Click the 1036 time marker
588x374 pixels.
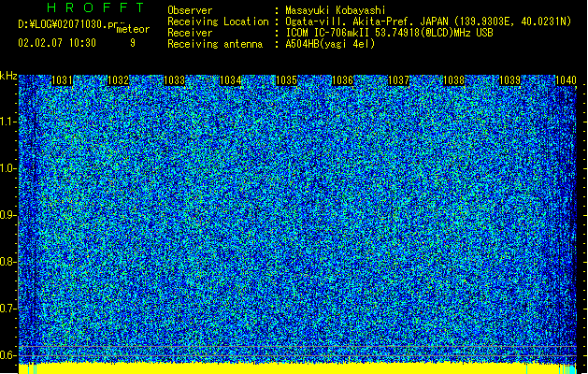[342, 80]
